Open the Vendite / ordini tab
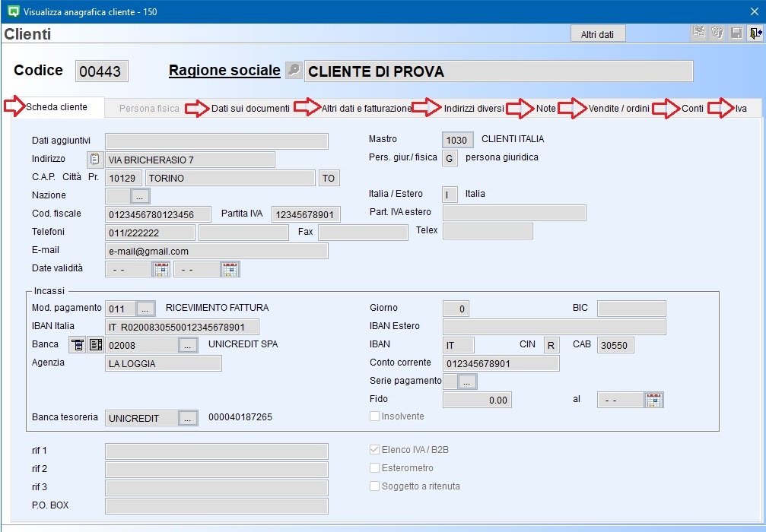 [618, 109]
